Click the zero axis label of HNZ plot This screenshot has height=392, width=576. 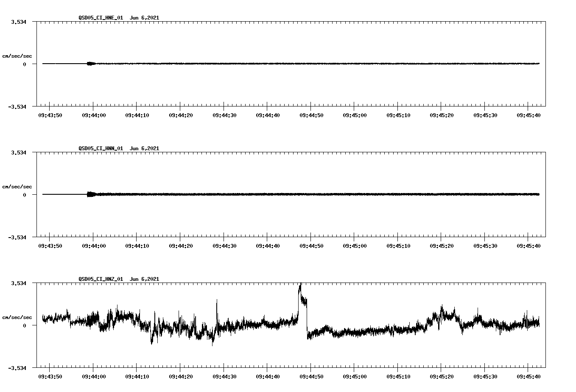tap(25, 325)
